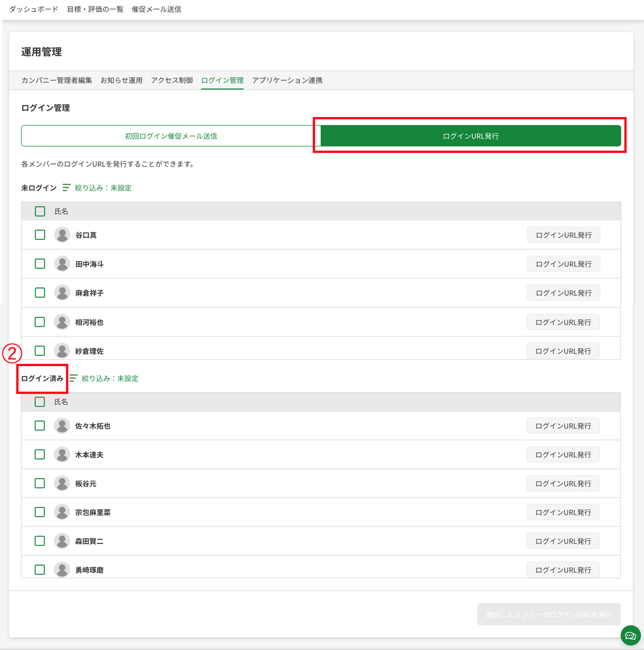Check the box for 谷口真
644x650 pixels.
(x=40, y=235)
